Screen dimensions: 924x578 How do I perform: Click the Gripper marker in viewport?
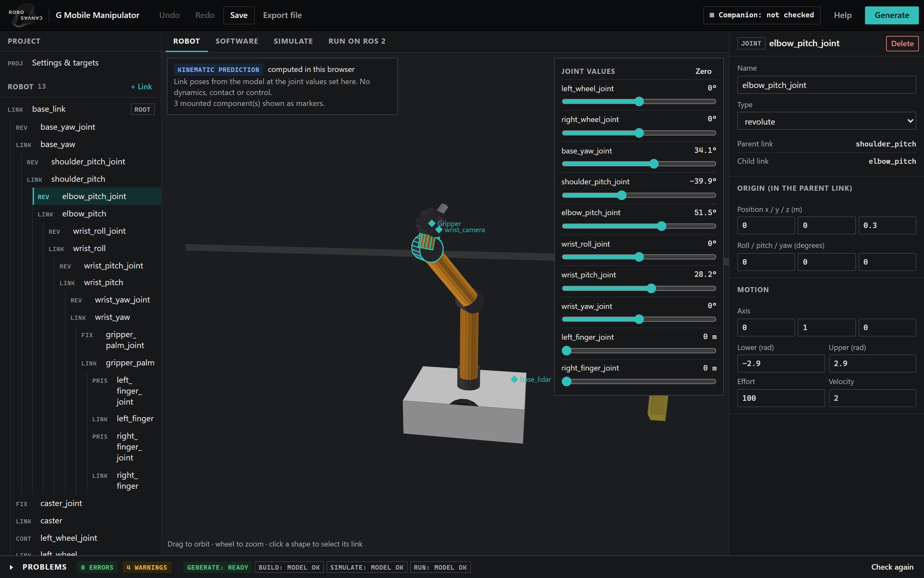point(432,223)
